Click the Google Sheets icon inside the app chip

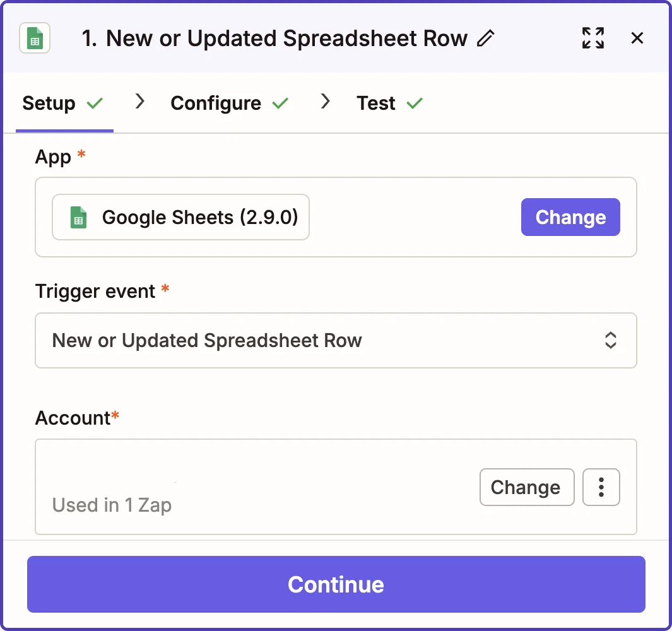(x=78, y=217)
